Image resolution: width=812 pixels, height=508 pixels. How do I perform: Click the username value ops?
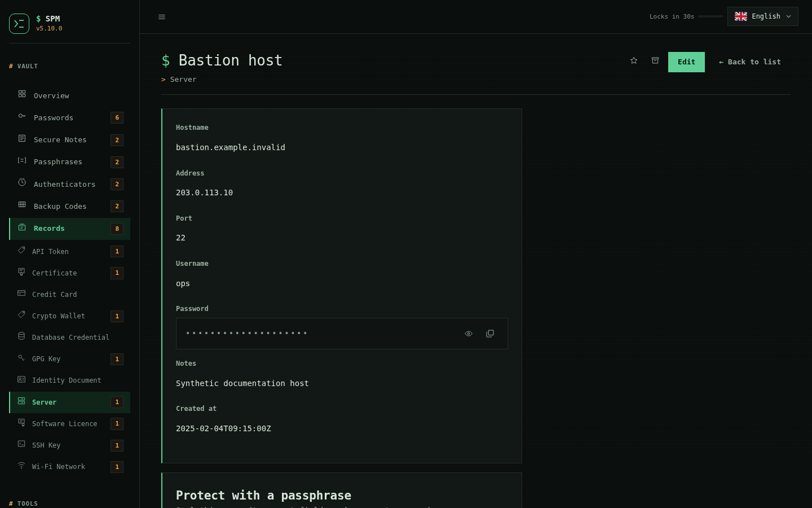point(183,283)
